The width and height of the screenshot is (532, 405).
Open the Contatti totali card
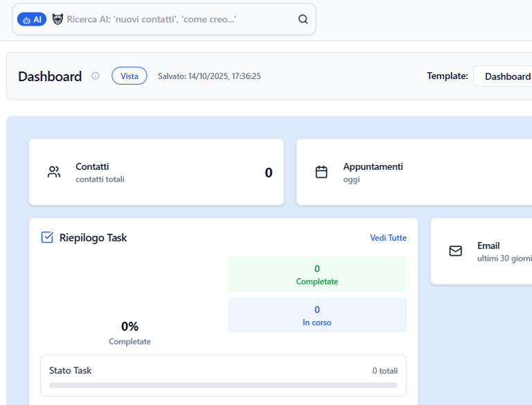point(157,172)
